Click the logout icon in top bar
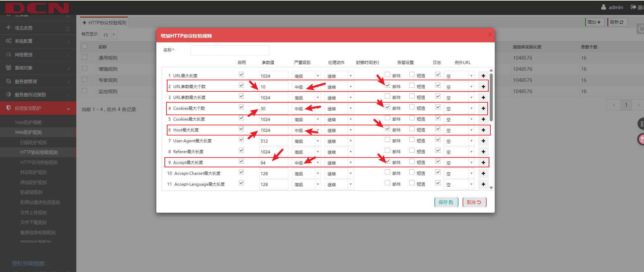The image size is (644, 272). 633,7
